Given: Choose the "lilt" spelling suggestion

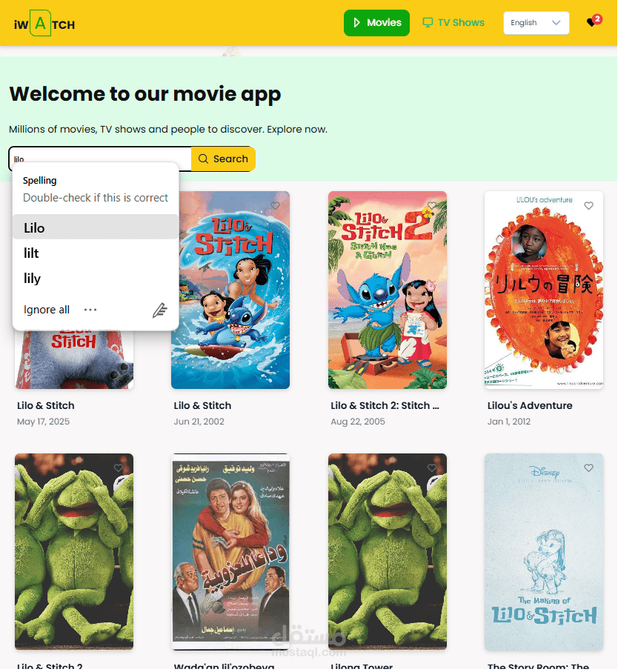Looking at the screenshot, I should [x=96, y=253].
